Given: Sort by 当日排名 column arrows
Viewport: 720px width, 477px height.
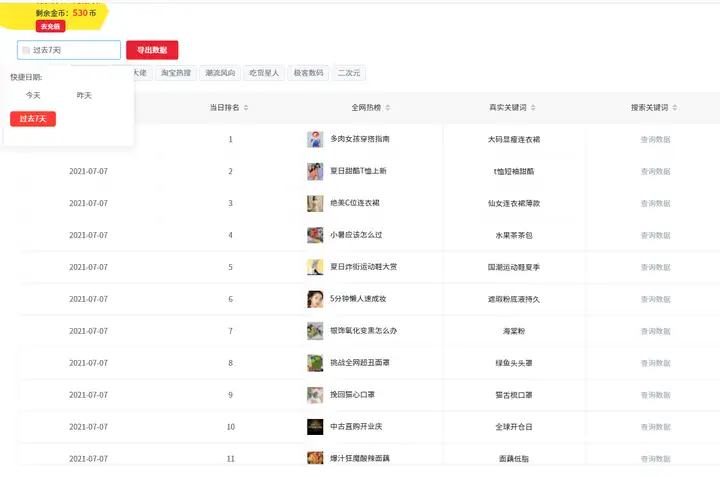Looking at the screenshot, I should point(246,107).
